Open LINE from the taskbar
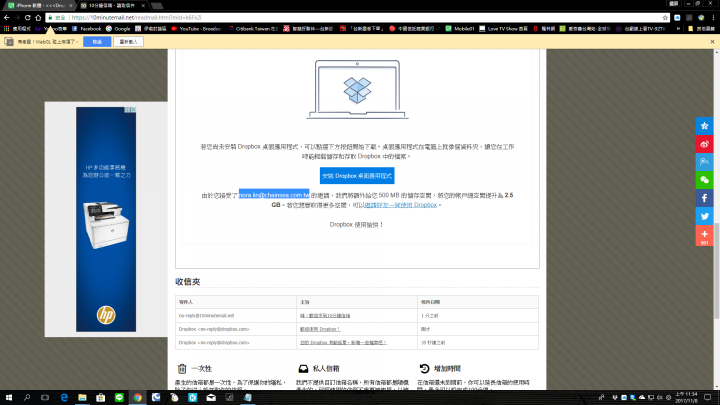 (119, 398)
